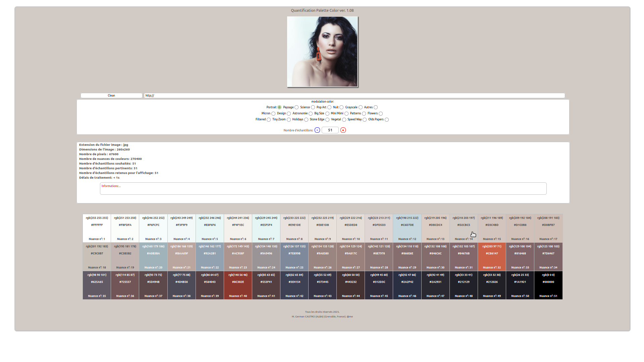Click the Informations text box
Viewport: 644px width, 362px height.
click(323, 188)
